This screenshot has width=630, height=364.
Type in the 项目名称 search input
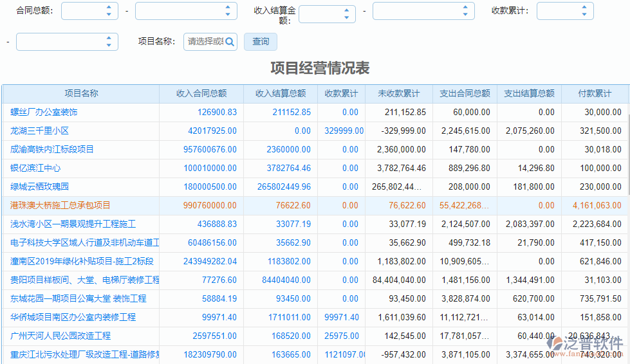(x=204, y=42)
